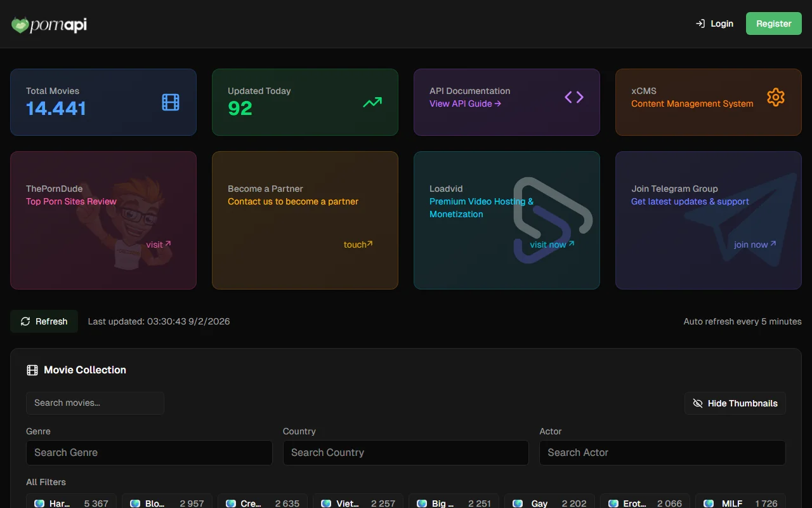Click the xCMS gear icon

pos(775,97)
